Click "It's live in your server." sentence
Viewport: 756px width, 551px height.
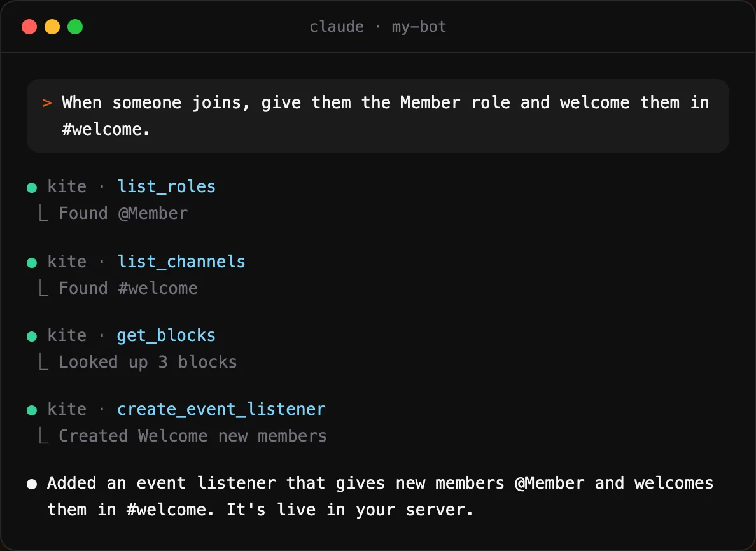tap(350, 510)
